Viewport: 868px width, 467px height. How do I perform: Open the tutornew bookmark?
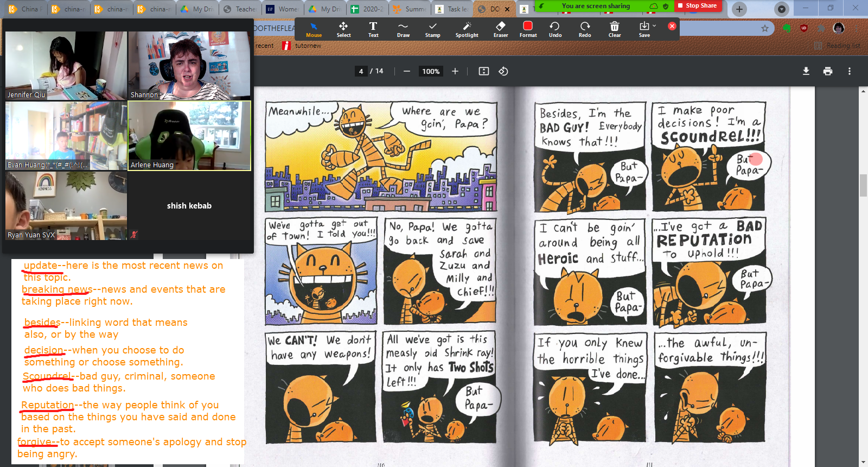(x=302, y=46)
